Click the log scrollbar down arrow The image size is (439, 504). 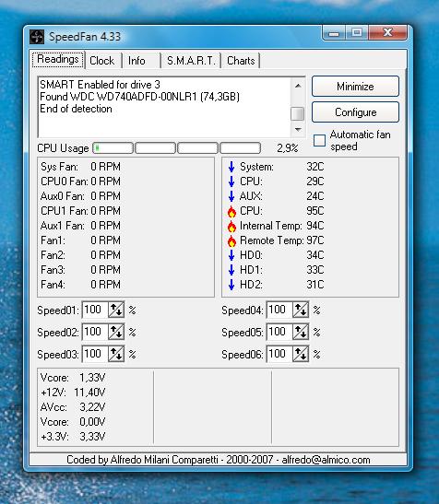298,129
